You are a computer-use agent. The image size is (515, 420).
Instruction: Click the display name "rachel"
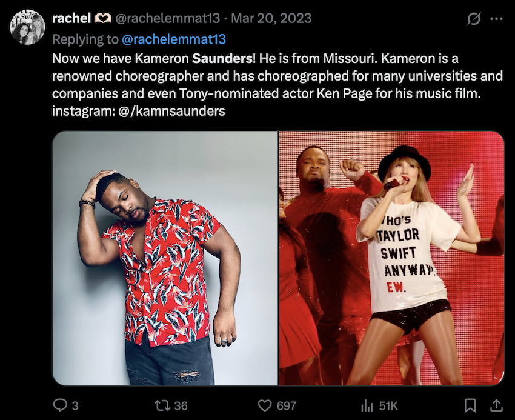pos(71,18)
